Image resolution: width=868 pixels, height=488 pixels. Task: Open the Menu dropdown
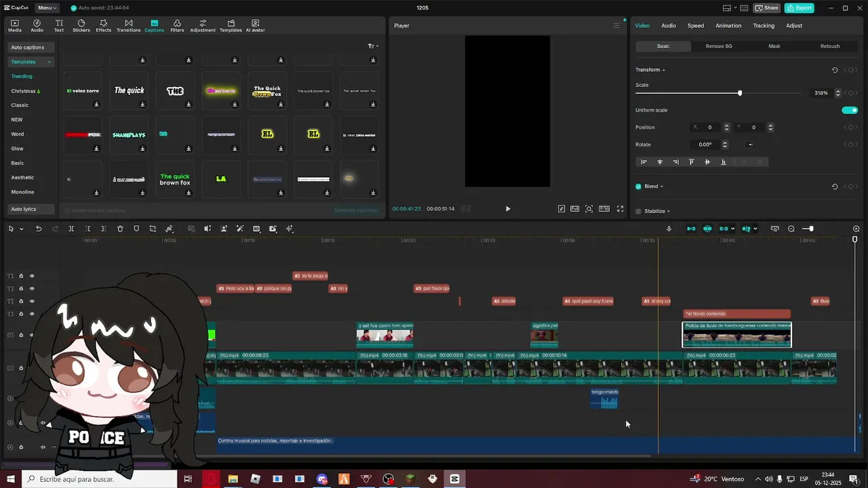[x=47, y=7]
